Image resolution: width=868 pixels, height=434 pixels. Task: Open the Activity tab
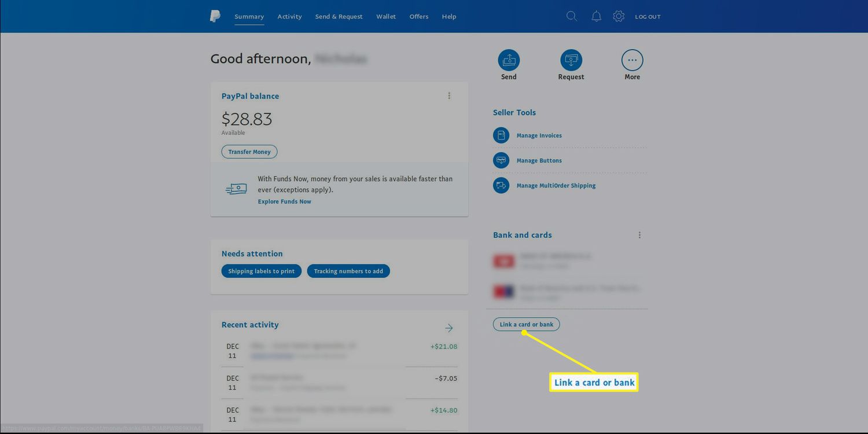coord(289,16)
